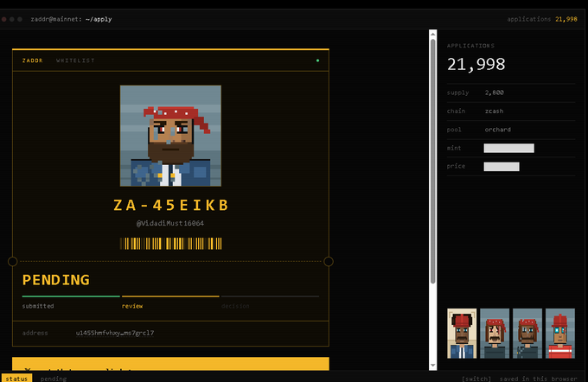This screenshot has width=588, height=382.
Task: Click the redacted price value box
Action: [502, 167]
